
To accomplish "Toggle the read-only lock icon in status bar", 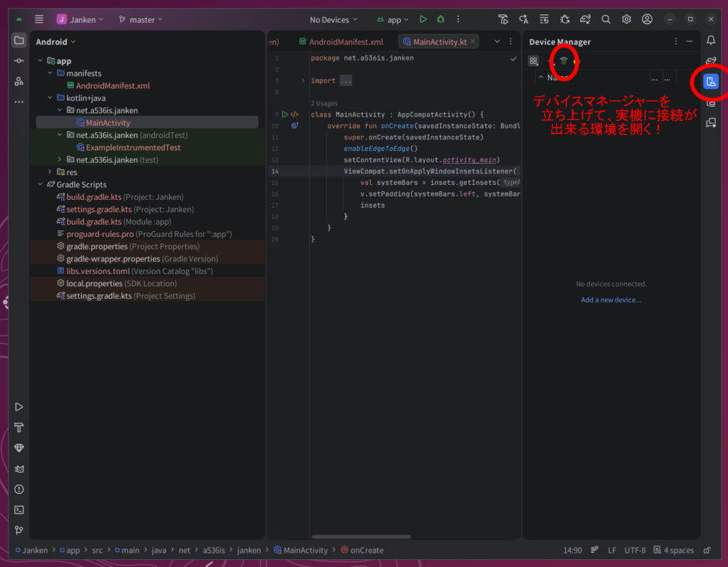I will pos(707,550).
